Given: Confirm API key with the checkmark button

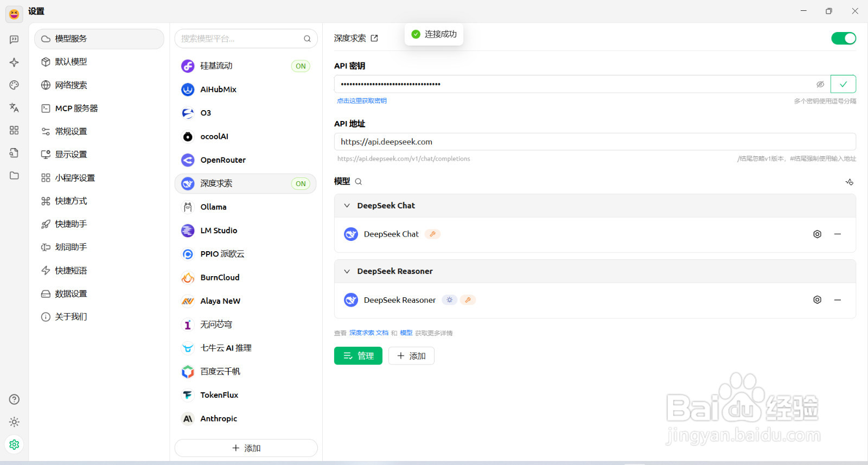Looking at the screenshot, I should 843,84.
